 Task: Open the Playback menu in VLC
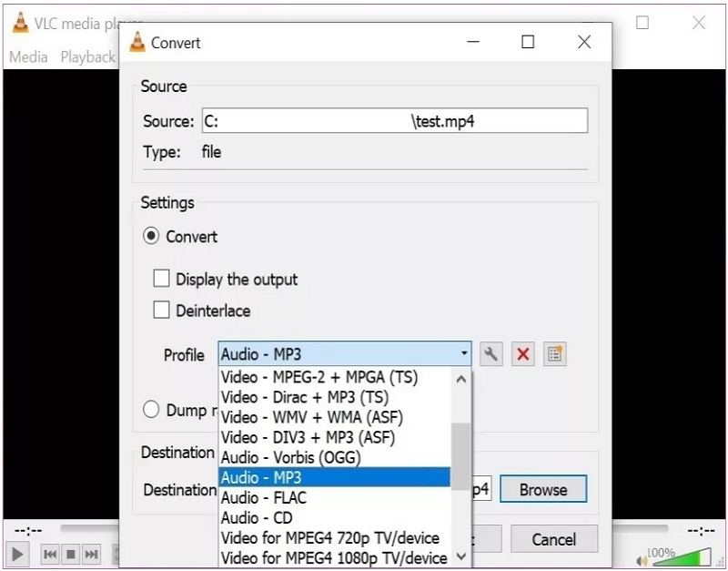87,56
